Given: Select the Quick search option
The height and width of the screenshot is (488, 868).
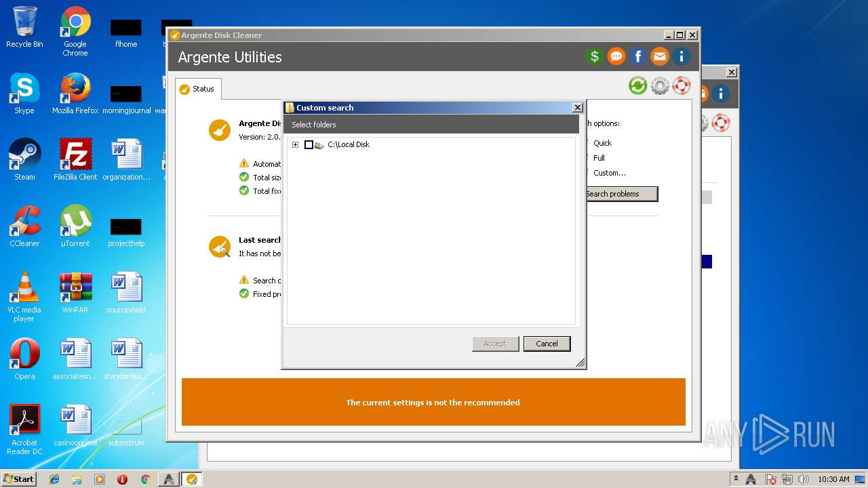Looking at the screenshot, I should pos(602,143).
